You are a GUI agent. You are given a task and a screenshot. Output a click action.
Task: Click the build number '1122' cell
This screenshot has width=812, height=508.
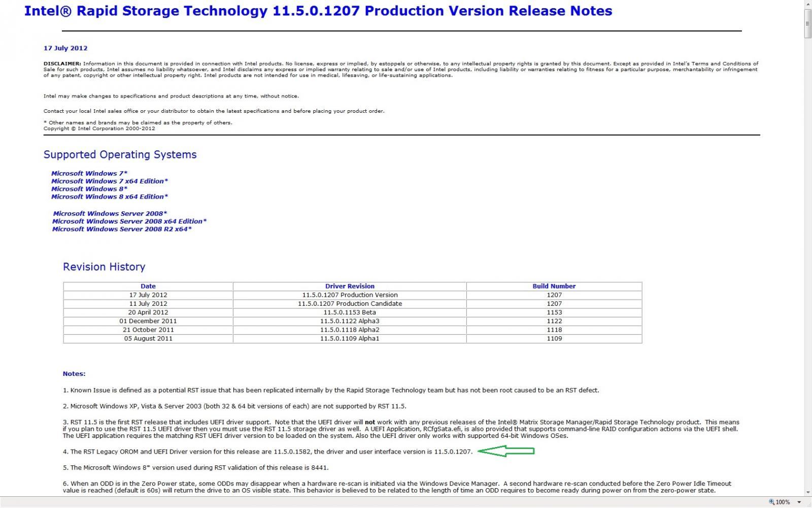click(554, 321)
